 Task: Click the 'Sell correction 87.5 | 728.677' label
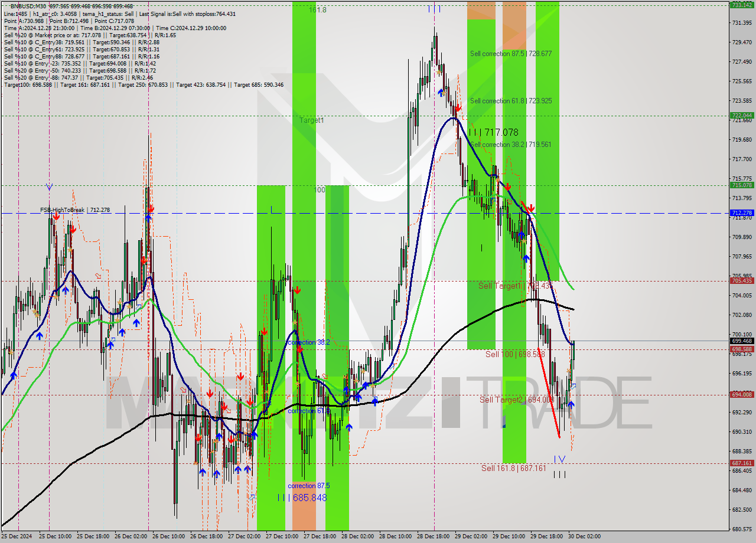coord(511,54)
